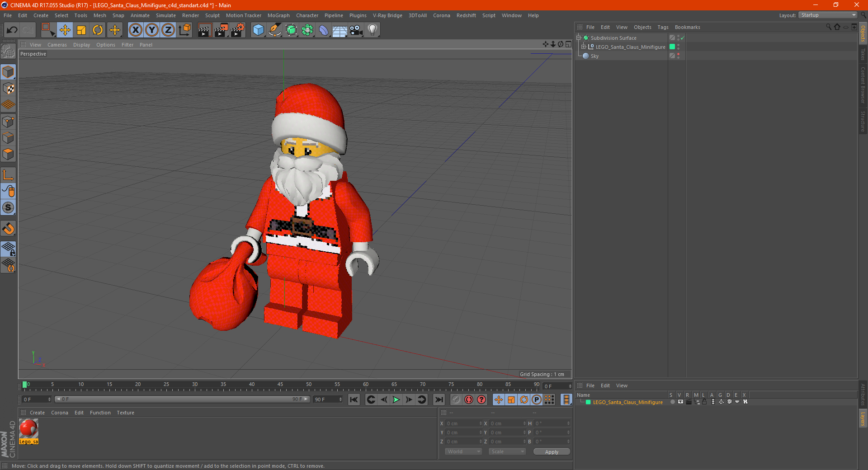Toggle Subdivision Surface enable checkmark

pos(682,38)
